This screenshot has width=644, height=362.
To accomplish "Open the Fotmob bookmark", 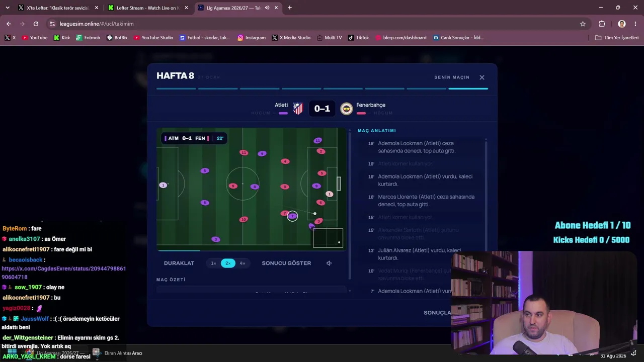I will coord(88,38).
